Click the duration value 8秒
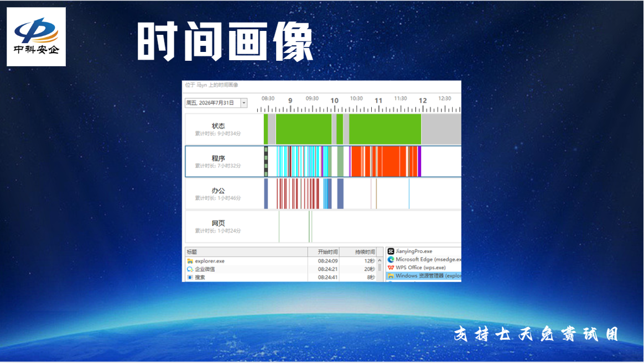The height and width of the screenshot is (363, 644). (371, 277)
